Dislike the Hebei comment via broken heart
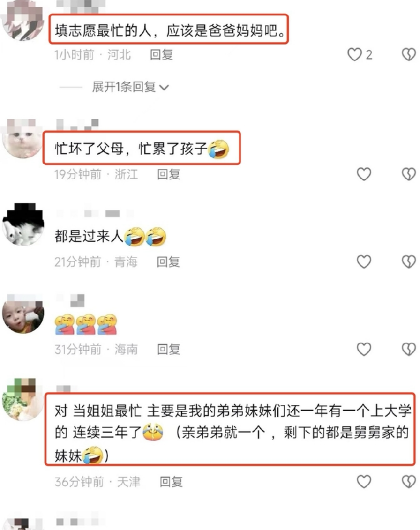 (x=409, y=55)
